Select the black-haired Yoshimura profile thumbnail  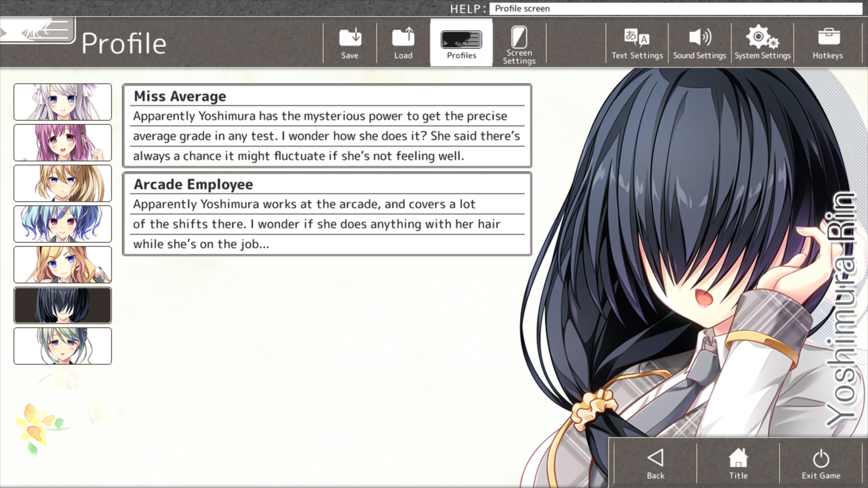(63, 305)
